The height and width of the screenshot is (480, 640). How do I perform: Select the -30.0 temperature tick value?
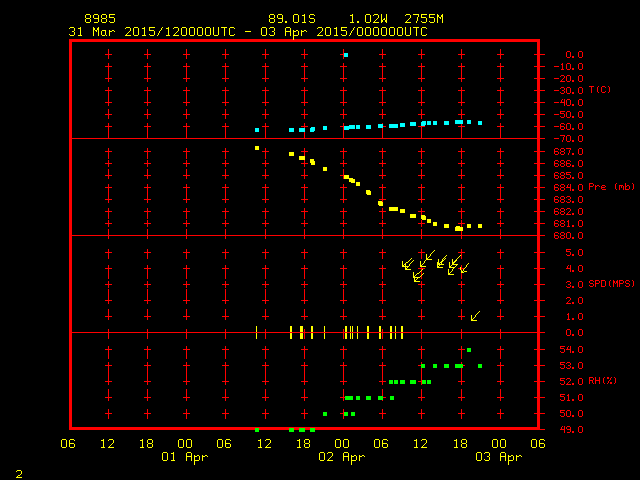point(568,91)
